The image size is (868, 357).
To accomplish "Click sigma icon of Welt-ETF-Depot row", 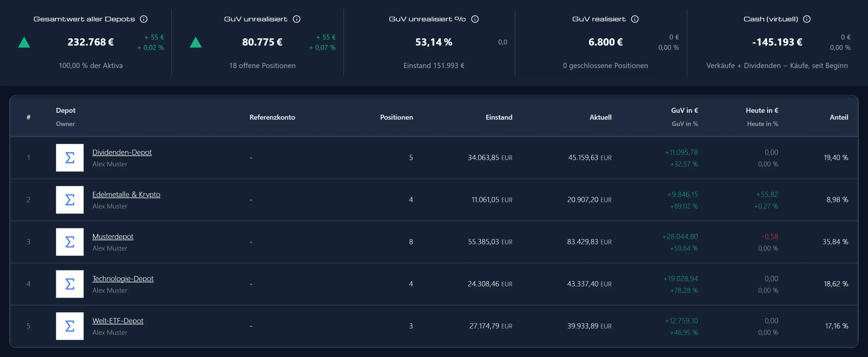I will click(x=70, y=326).
